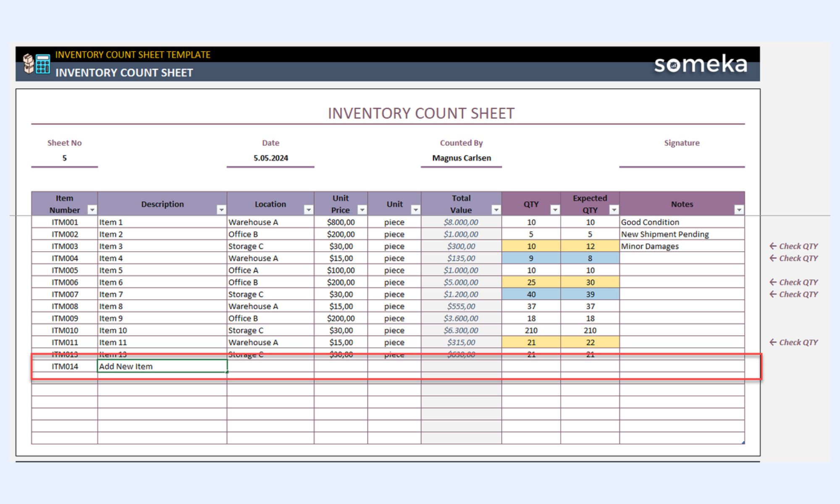840x504 pixels.
Task: Select the Add New Item cell
Action: point(163,366)
